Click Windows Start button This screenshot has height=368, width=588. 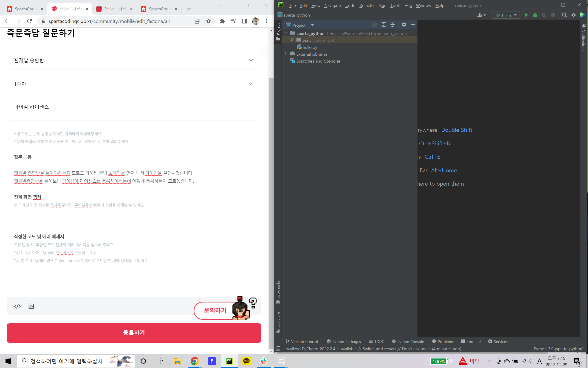8,361
